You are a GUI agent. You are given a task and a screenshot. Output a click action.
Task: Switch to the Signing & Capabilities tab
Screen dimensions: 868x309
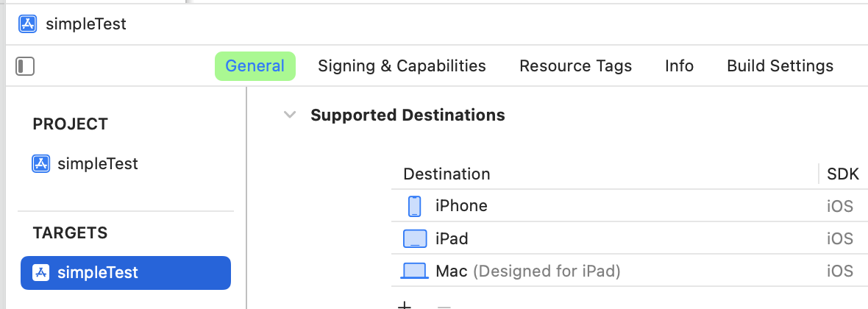[402, 66]
